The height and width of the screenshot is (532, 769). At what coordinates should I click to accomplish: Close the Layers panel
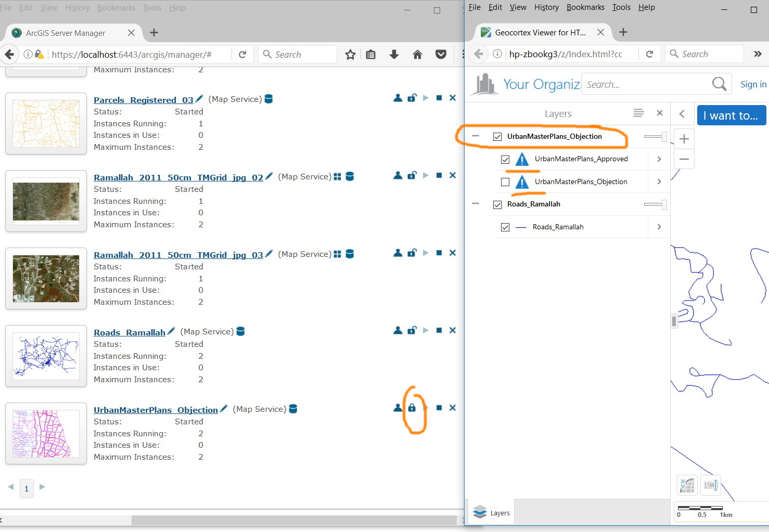(660, 113)
